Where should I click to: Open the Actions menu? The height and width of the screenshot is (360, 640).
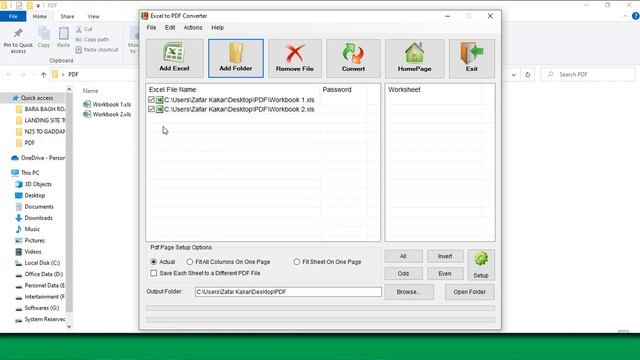(x=193, y=28)
